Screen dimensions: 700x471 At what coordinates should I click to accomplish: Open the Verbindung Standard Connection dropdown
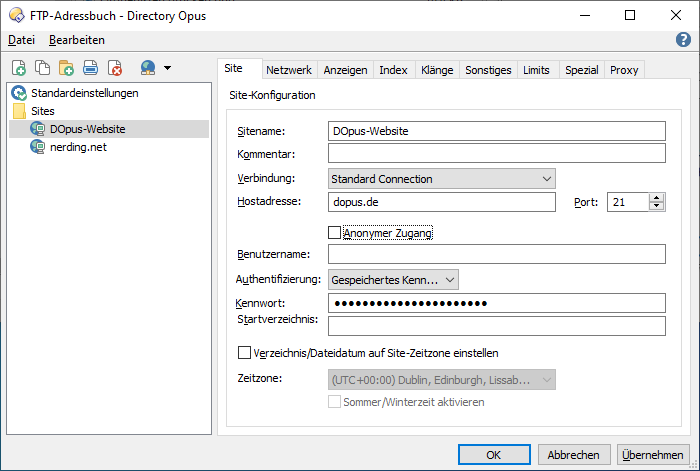point(442,179)
